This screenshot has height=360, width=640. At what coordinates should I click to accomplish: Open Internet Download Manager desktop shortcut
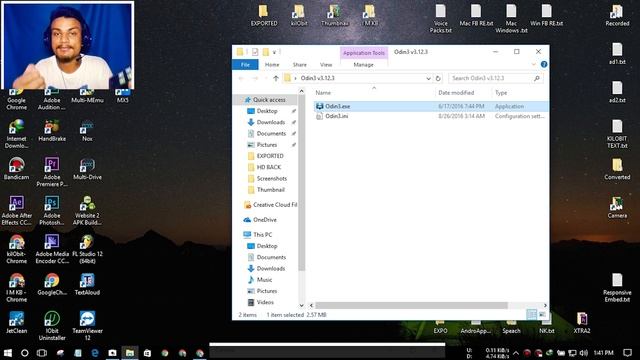pos(16,134)
